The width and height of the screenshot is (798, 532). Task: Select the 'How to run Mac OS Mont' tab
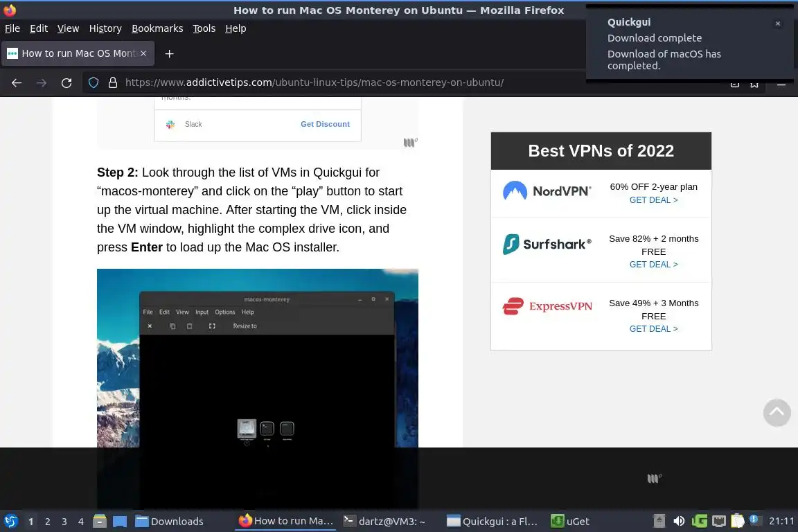pos(78,53)
